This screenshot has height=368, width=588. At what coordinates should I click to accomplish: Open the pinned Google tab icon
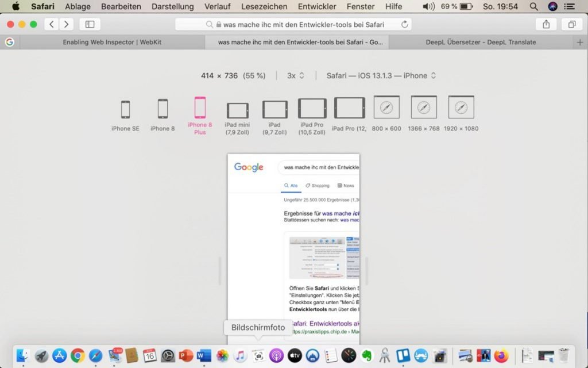[x=10, y=43]
